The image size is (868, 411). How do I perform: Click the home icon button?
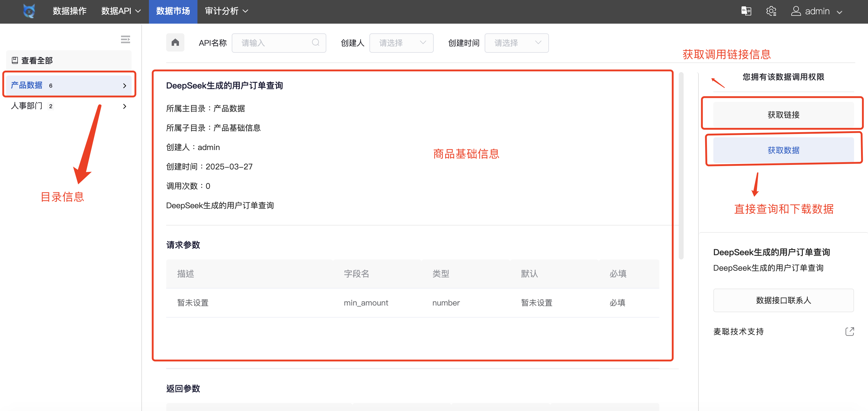coord(175,42)
